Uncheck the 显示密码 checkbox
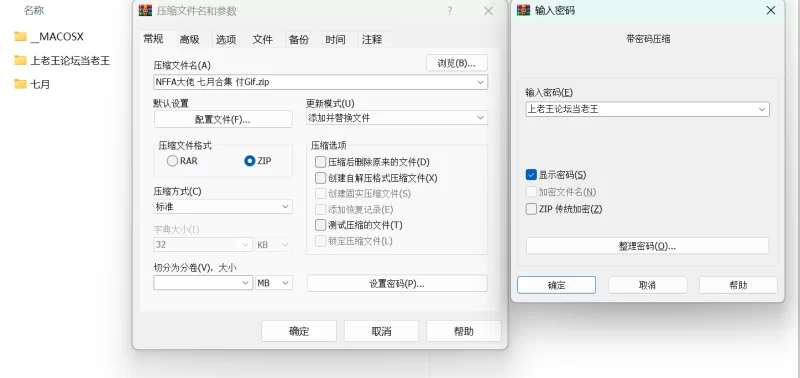This screenshot has width=800, height=378. point(531,175)
